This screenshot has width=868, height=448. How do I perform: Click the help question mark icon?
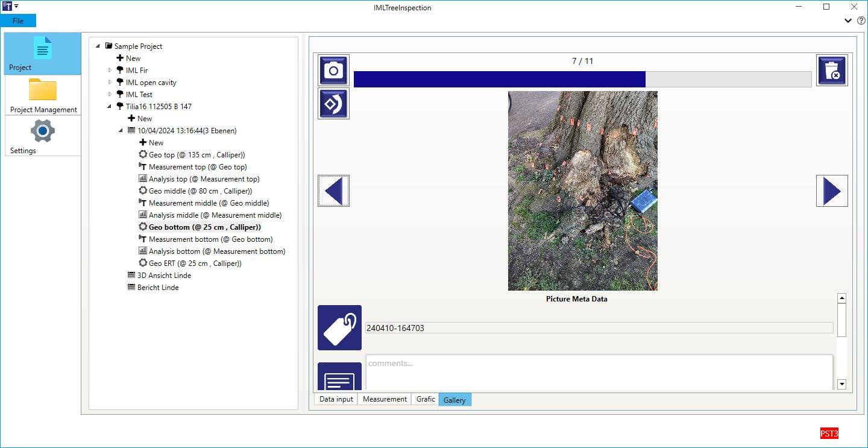tap(861, 21)
